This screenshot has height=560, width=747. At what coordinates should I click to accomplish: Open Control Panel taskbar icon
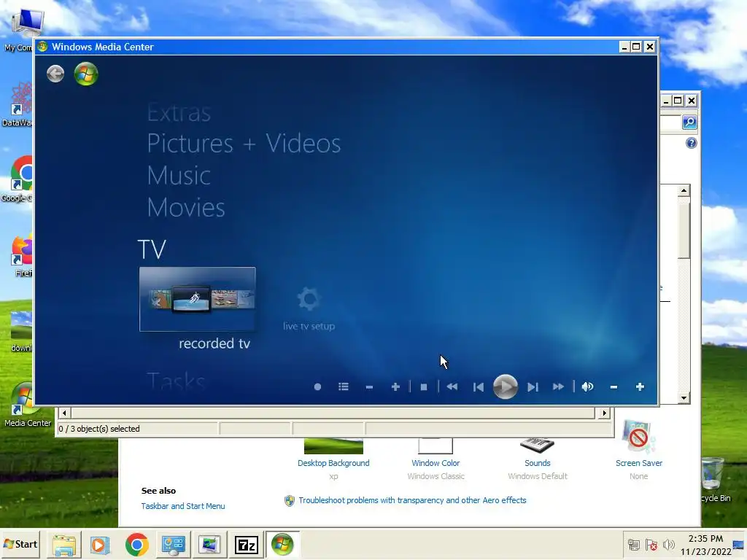click(x=173, y=545)
